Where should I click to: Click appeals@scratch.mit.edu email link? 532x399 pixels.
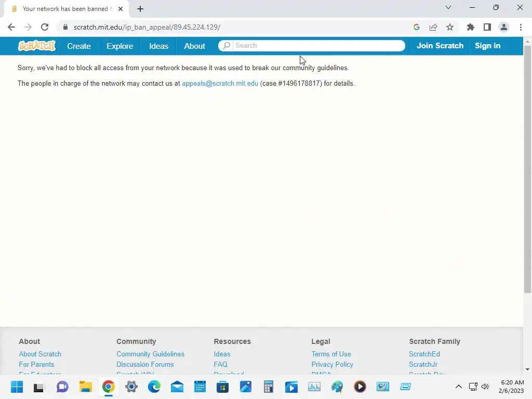(220, 84)
